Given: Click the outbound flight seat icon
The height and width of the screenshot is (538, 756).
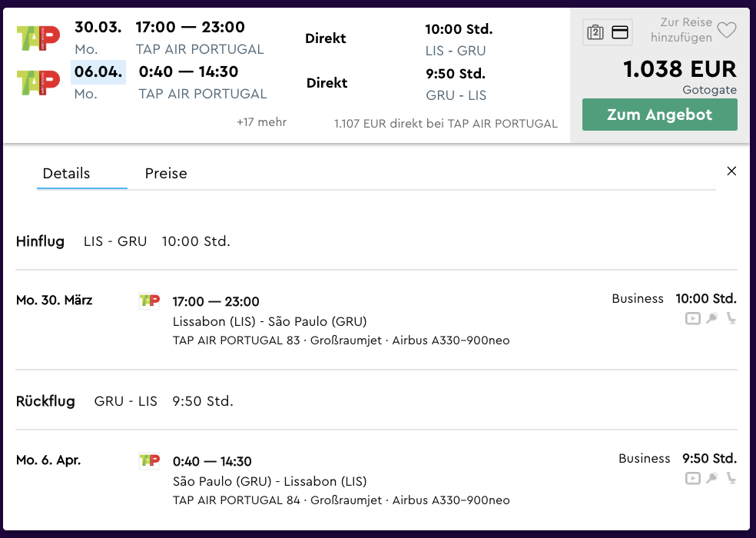Looking at the screenshot, I should [x=731, y=318].
